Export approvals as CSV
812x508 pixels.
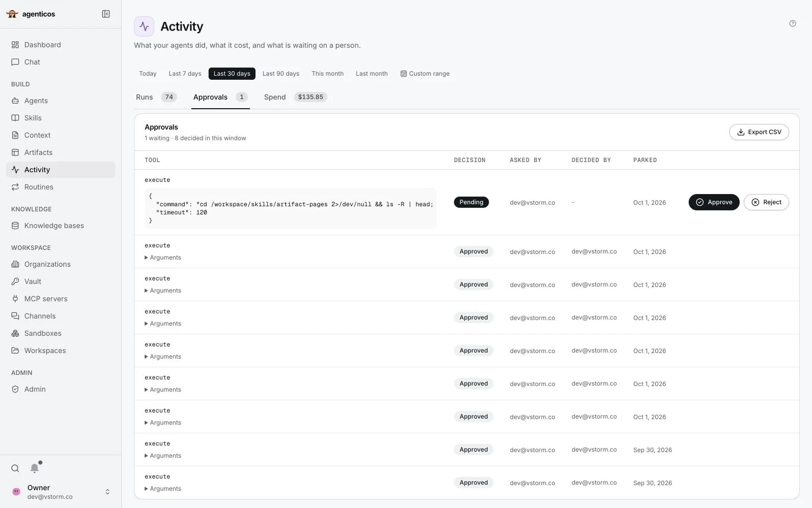[759, 132]
